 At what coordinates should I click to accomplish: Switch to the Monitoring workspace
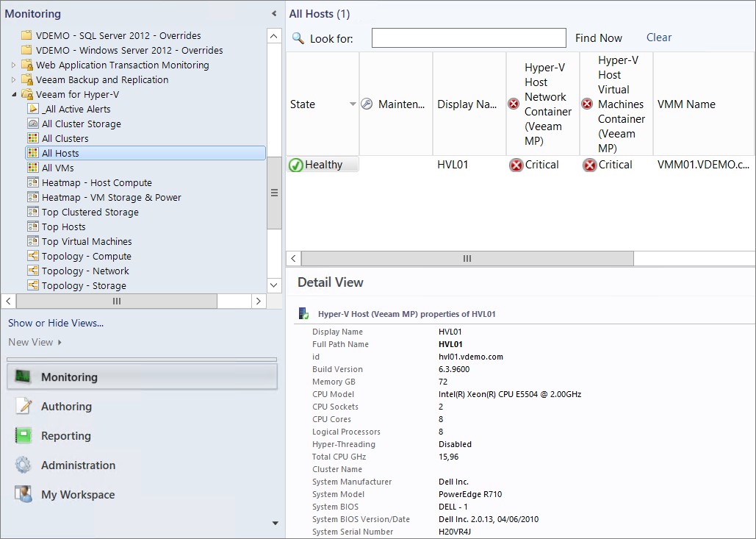[143, 377]
